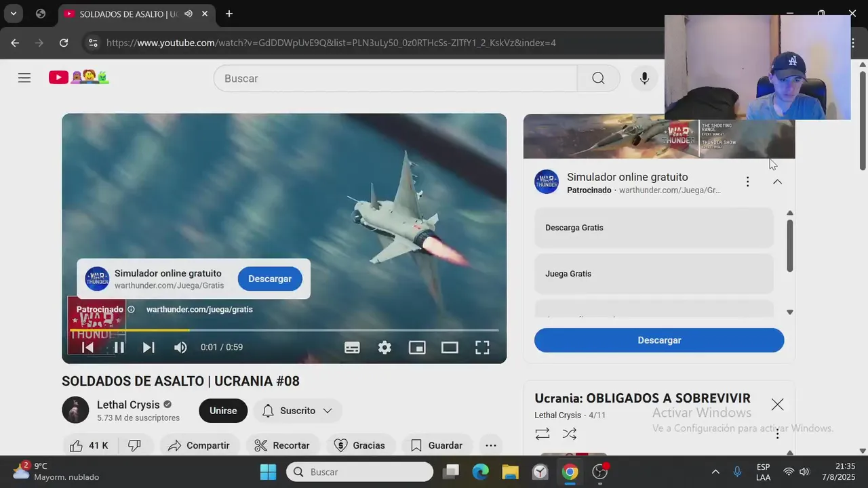Go to the YouTube home logo

79,78
